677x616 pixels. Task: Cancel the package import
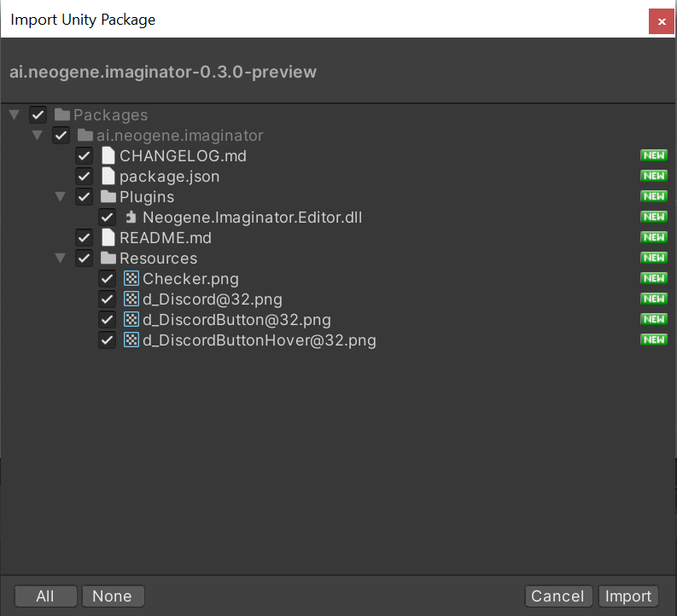pos(557,596)
